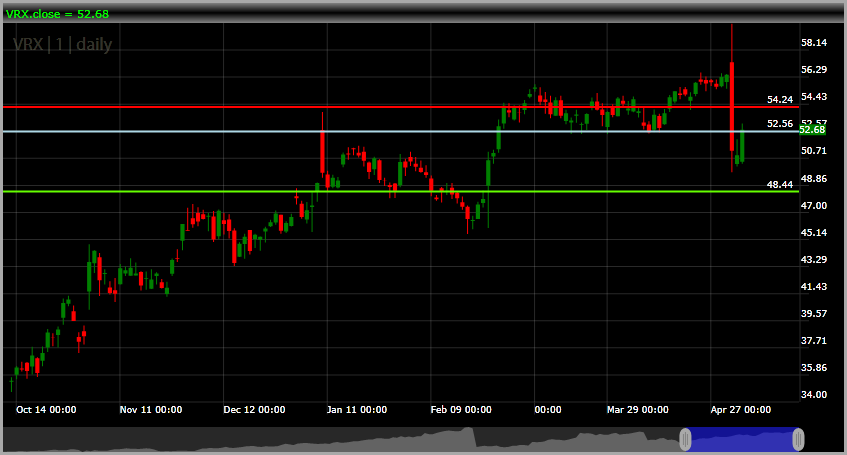Click the VRX.close = 52.68 header label
The height and width of the screenshot is (455, 847).
57,14
